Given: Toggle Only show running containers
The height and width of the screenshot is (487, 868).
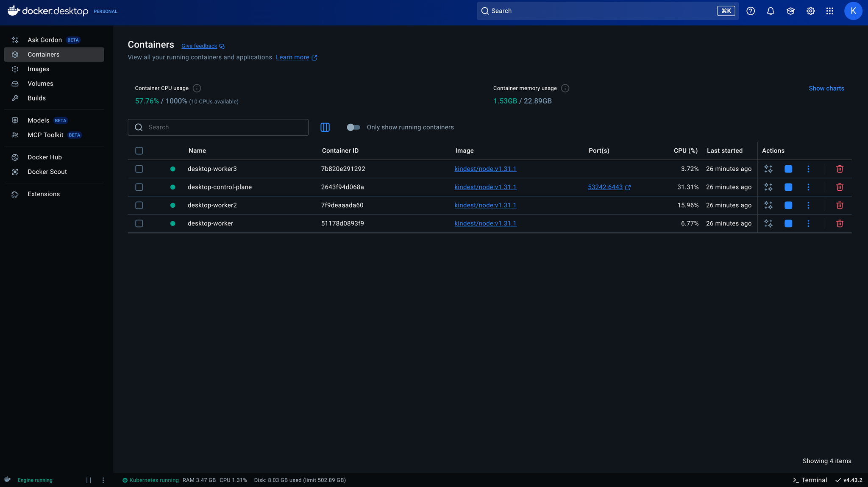Looking at the screenshot, I should click(x=353, y=127).
